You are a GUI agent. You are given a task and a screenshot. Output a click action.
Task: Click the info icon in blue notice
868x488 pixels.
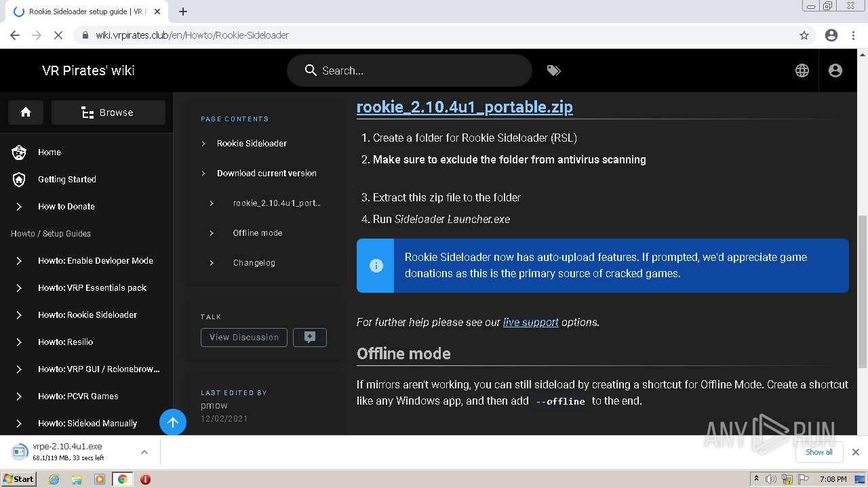pos(376,266)
